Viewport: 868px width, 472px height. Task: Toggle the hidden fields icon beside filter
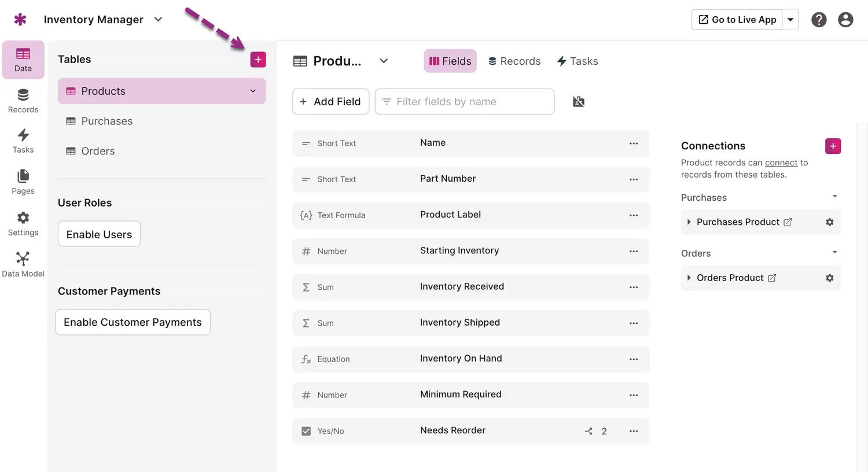click(x=578, y=102)
